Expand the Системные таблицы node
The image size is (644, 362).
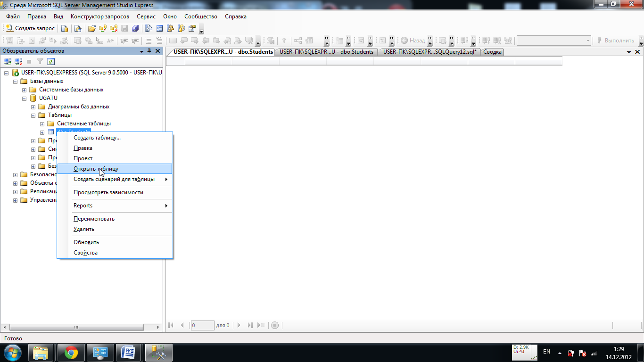[42, 123]
